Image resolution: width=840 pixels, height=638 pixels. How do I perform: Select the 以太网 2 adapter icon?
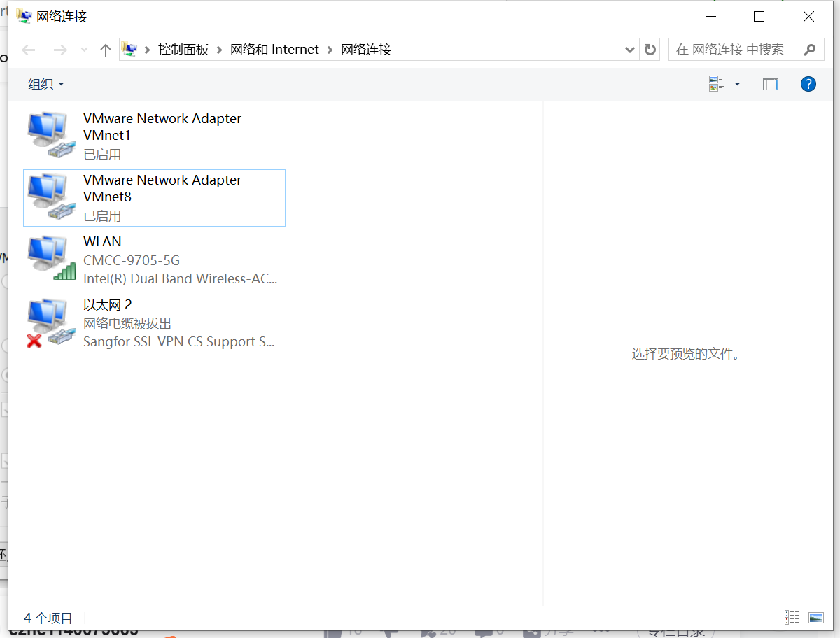click(x=51, y=323)
